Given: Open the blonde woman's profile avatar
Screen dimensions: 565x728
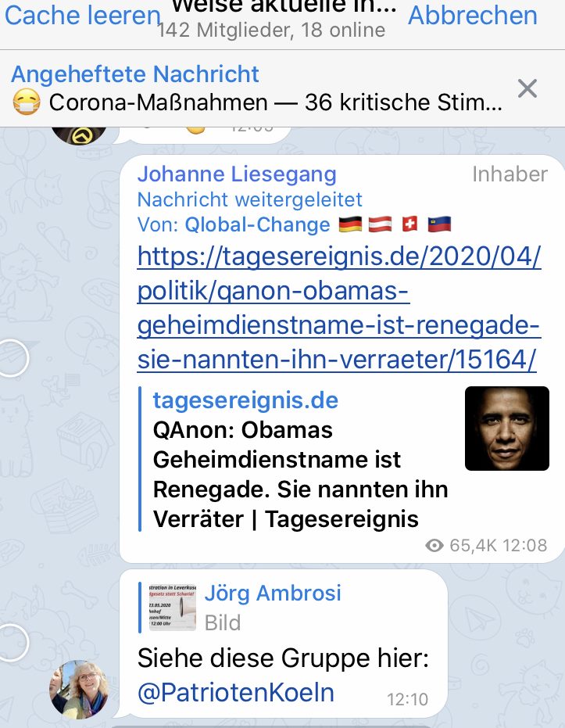Looking at the screenshot, I should tap(80, 690).
